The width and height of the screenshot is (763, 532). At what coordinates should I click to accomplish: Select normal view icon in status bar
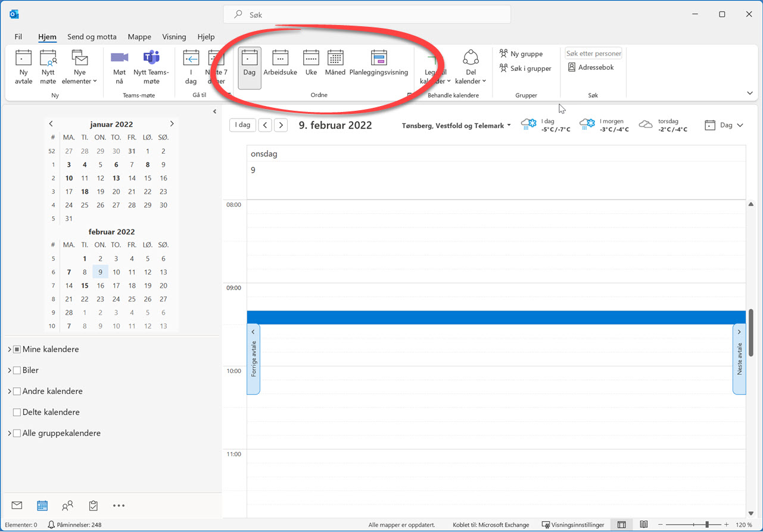tap(621, 525)
